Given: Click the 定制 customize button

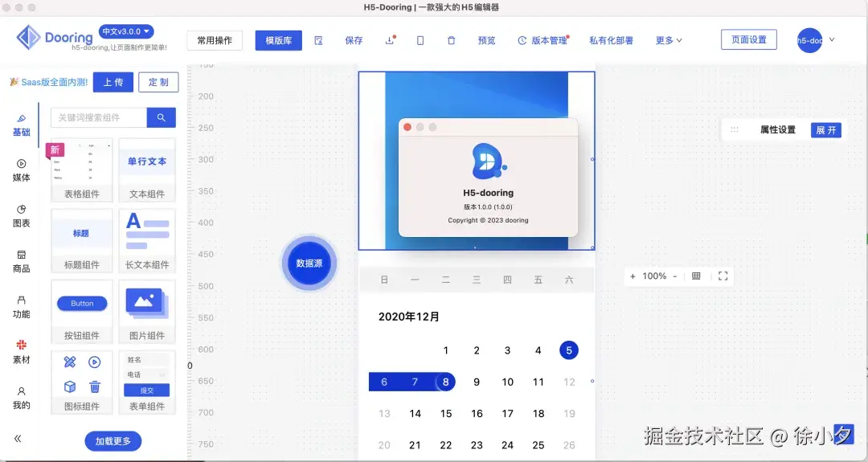Looking at the screenshot, I should (x=158, y=82).
